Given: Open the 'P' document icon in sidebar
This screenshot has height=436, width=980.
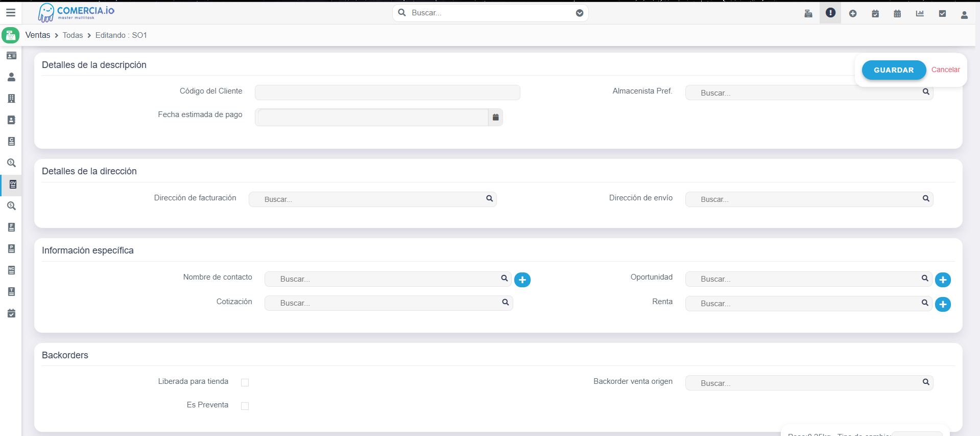Looking at the screenshot, I should point(11,249).
